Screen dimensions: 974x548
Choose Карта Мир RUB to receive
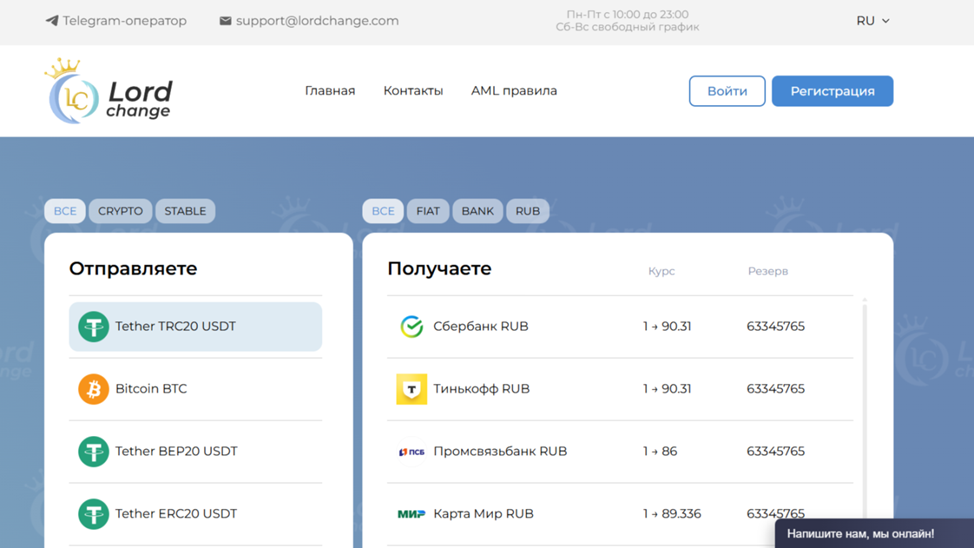(620, 514)
